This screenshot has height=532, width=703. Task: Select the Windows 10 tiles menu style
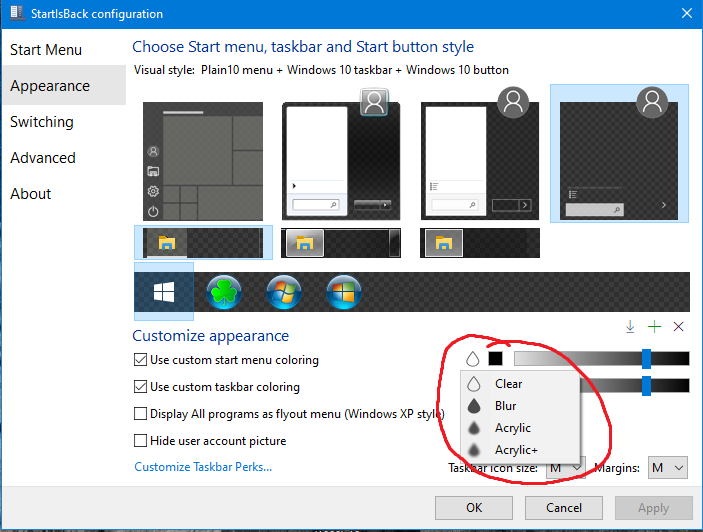(x=203, y=161)
